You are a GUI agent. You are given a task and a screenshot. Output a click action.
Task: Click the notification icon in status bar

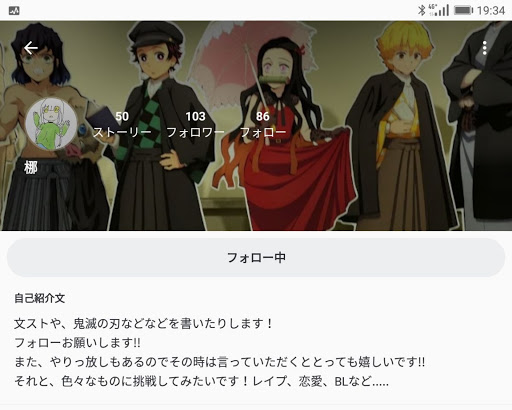click(x=14, y=11)
